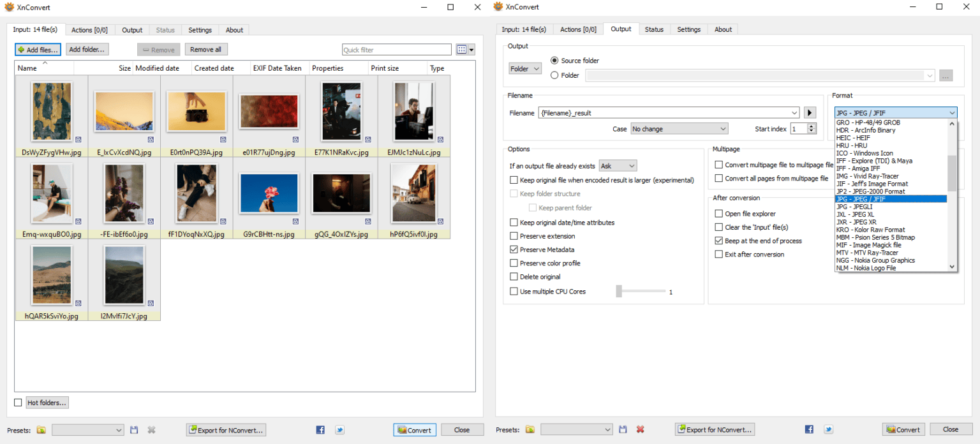Pick HEIC - HEIF from format list
980x444 pixels.
point(891,138)
